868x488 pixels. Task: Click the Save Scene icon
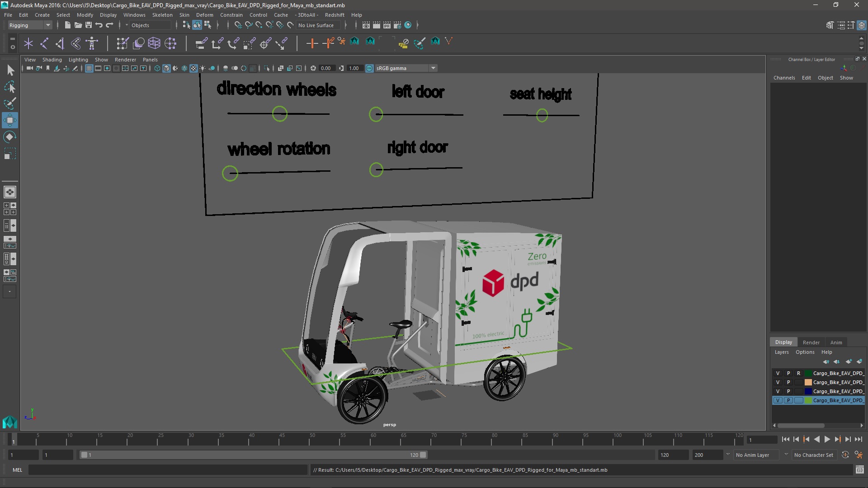point(89,25)
